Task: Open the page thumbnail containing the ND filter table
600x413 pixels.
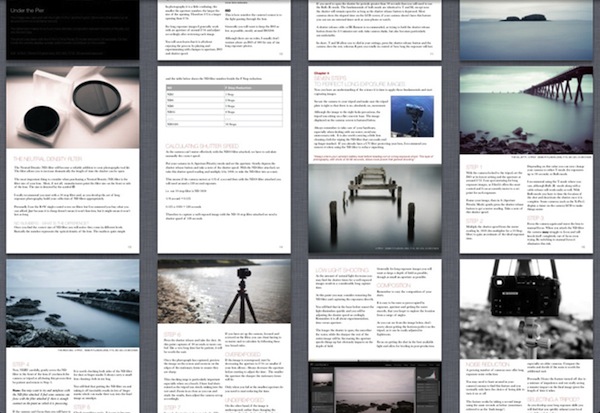Action: (224, 160)
